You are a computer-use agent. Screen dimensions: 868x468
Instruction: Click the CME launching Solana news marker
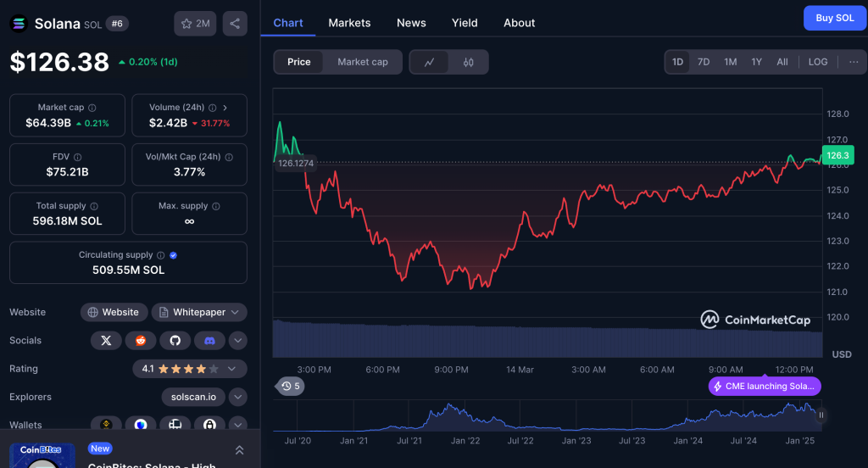point(765,386)
